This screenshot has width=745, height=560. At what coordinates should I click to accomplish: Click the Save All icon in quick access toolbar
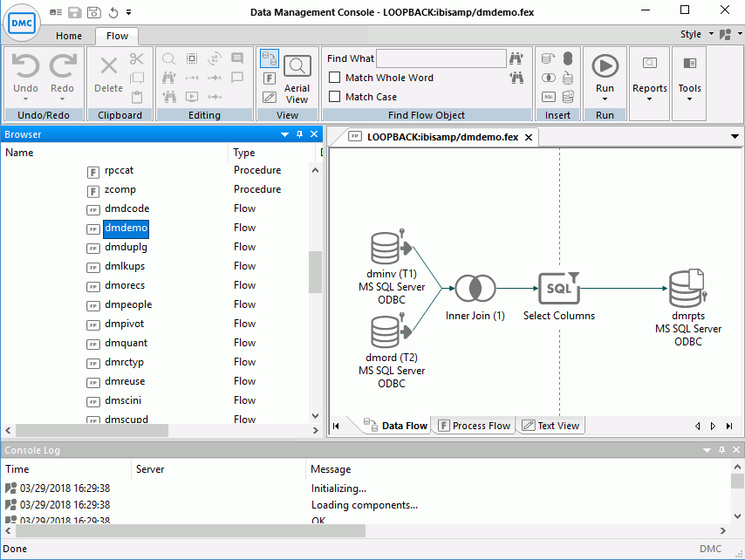click(x=94, y=12)
